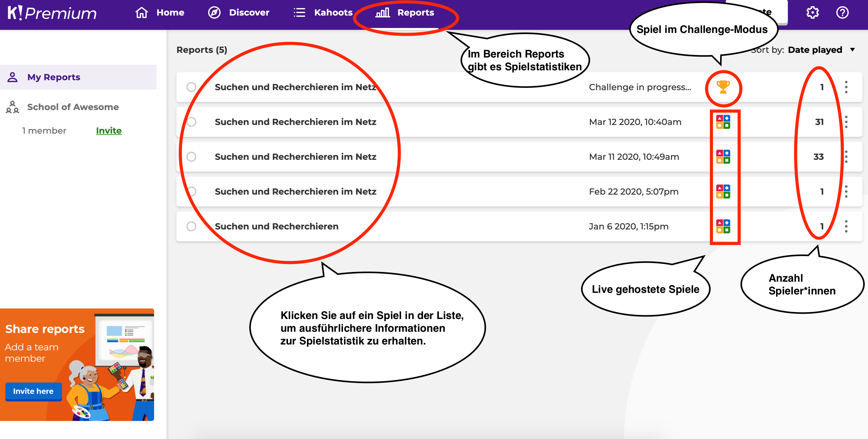Screen dimensions: 868x439
Task: Click live game icon for Mar 11 report
Action: [x=723, y=157]
